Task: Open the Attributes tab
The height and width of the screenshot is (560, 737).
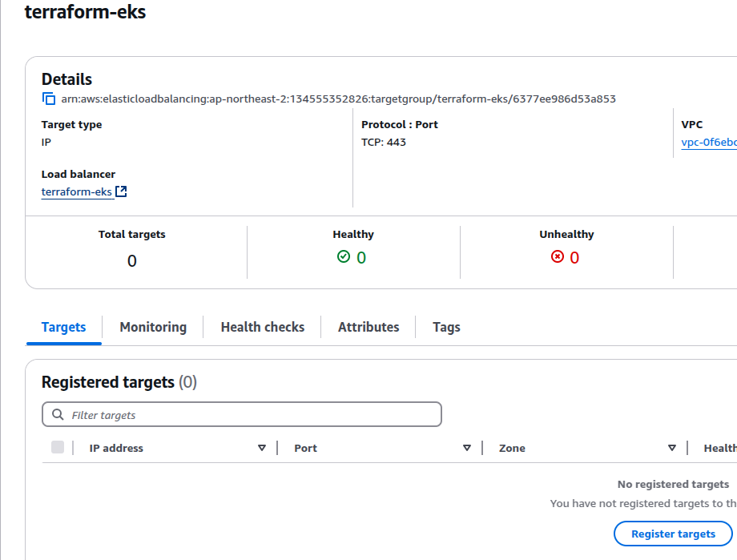Action: (x=368, y=327)
